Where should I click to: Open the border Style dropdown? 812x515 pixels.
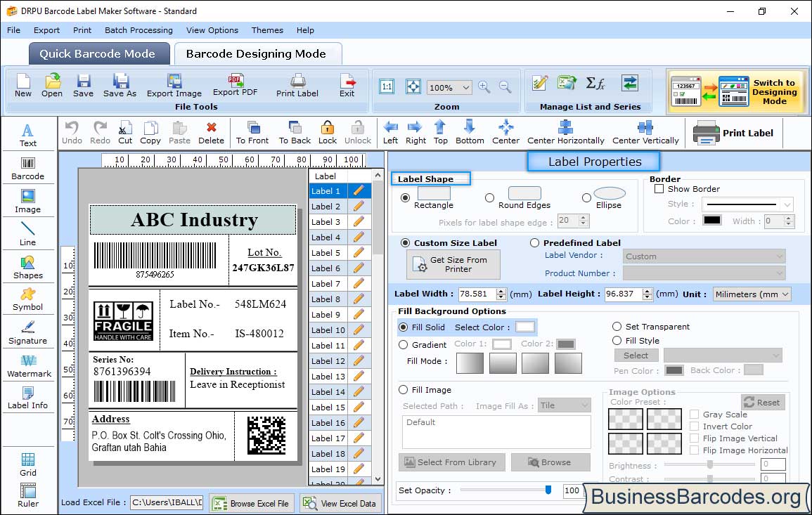(787, 204)
